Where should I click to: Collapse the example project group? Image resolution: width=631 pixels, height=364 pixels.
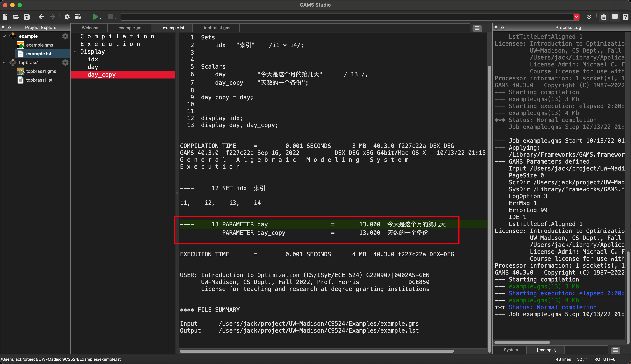[4, 36]
